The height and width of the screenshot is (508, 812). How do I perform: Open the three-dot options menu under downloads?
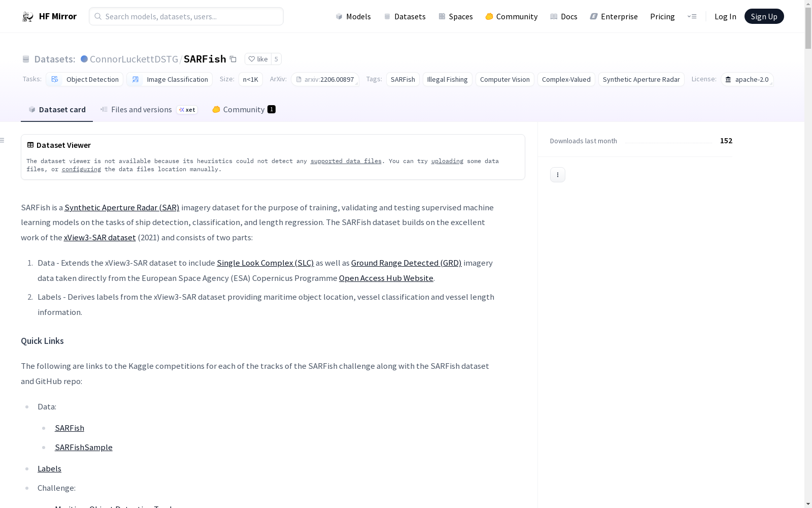[x=558, y=175]
